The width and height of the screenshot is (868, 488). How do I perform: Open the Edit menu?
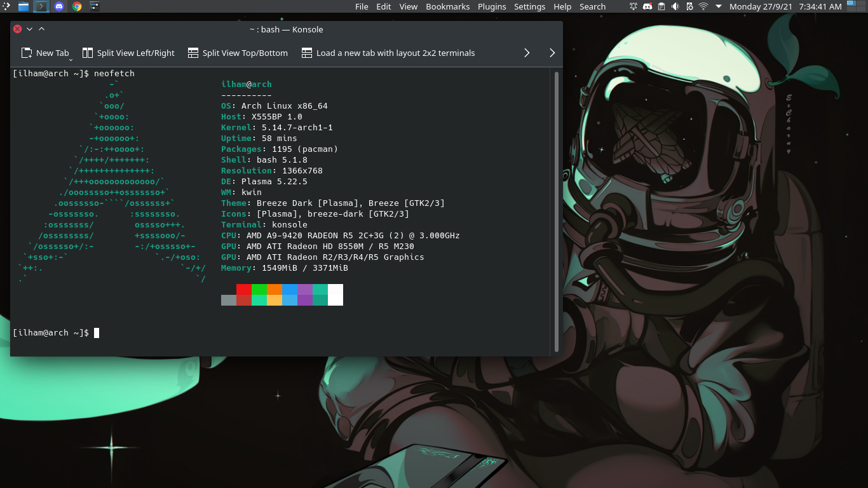384,6
